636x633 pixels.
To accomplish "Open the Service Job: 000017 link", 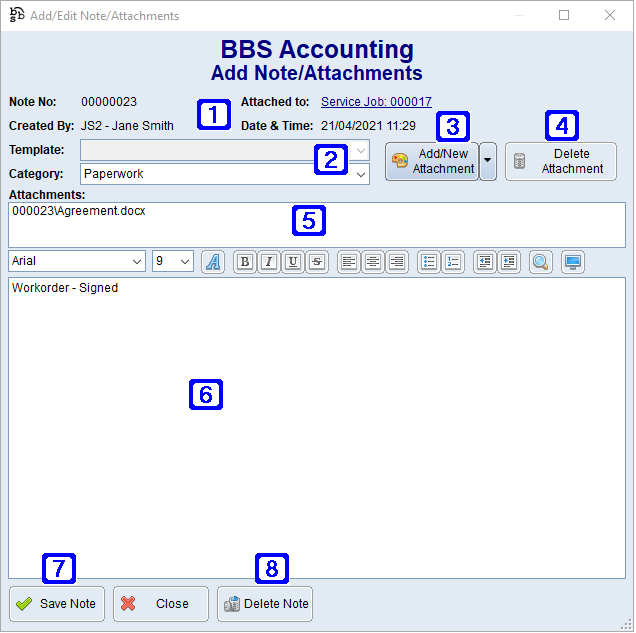I will click(376, 102).
